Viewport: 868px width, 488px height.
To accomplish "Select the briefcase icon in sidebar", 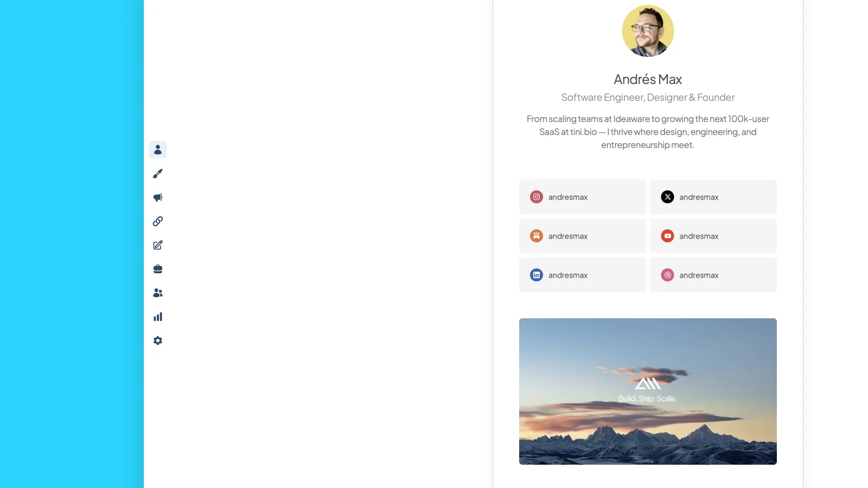I will pos(158,269).
